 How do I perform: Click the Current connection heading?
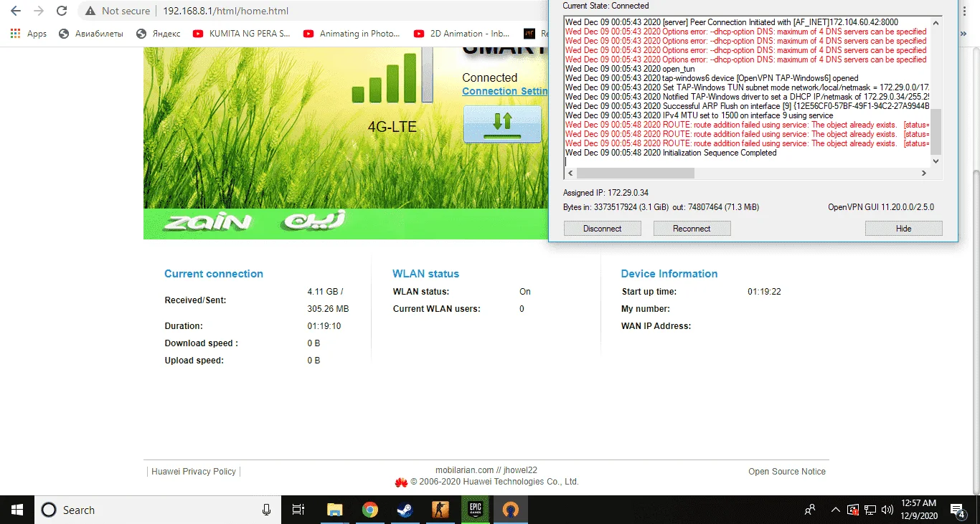coord(214,274)
